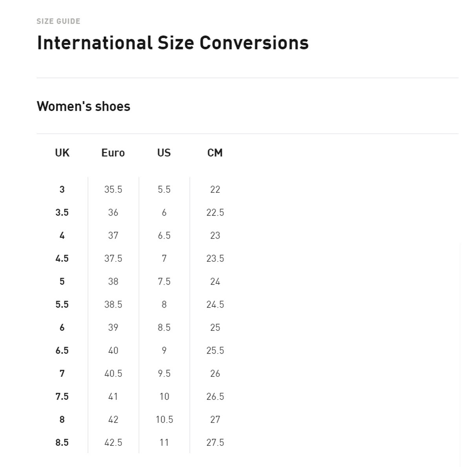Select UK size 8.5 cell
This screenshot has width=476, height=467.
[x=62, y=443]
